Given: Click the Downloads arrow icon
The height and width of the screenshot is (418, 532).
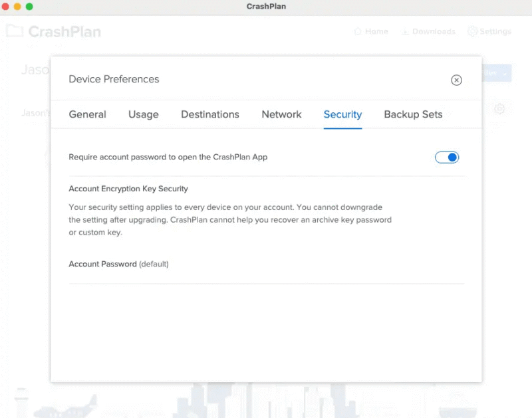Looking at the screenshot, I should [404, 31].
